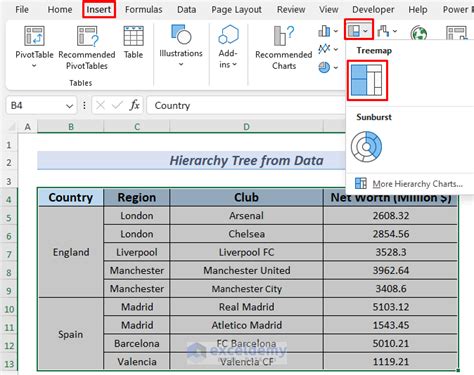The image size is (474, 375).
Task: Open the Add-ins dropdown
Action: coord(228,47)
